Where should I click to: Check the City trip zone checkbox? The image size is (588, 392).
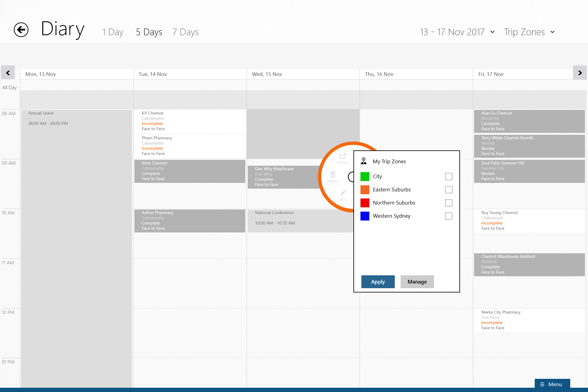pos(448,176)
